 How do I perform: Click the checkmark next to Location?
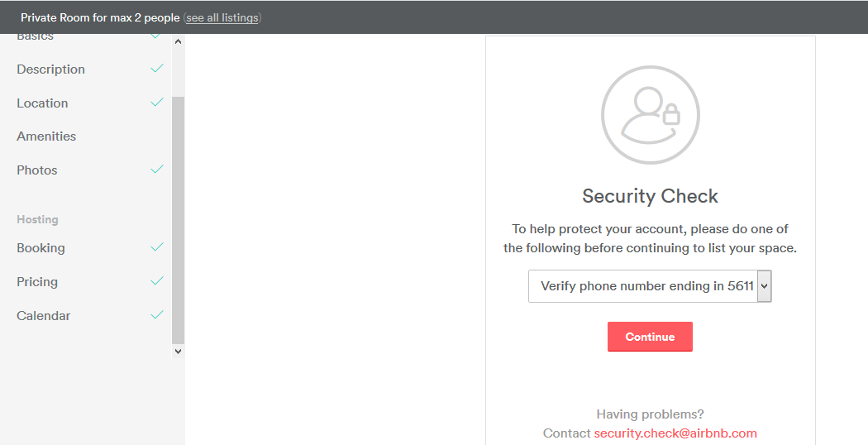(x=157, y=103)
